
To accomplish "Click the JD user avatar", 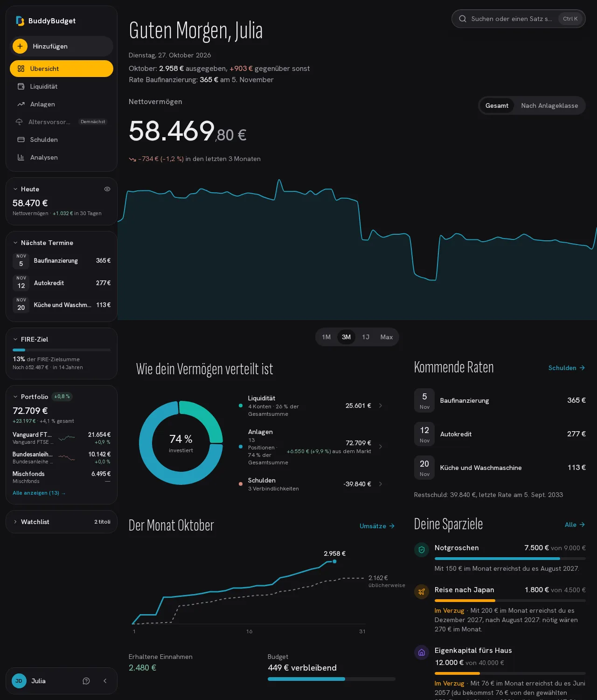I will coord(19,681).
